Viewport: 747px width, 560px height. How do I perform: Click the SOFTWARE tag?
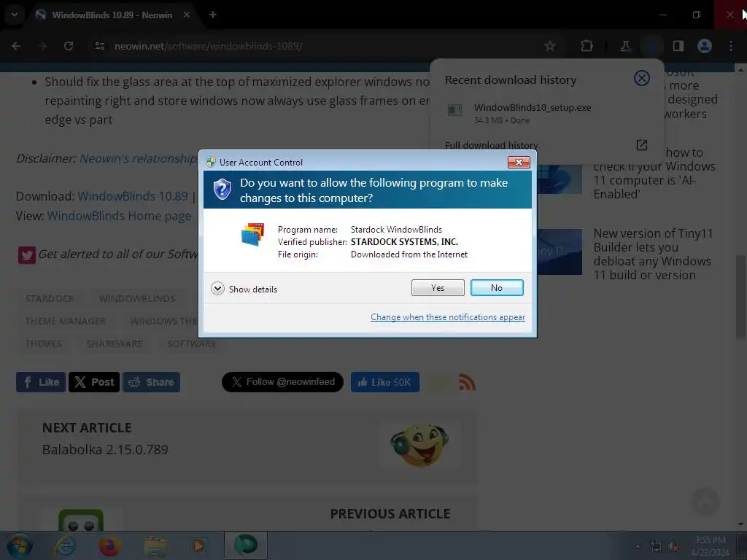192,344
